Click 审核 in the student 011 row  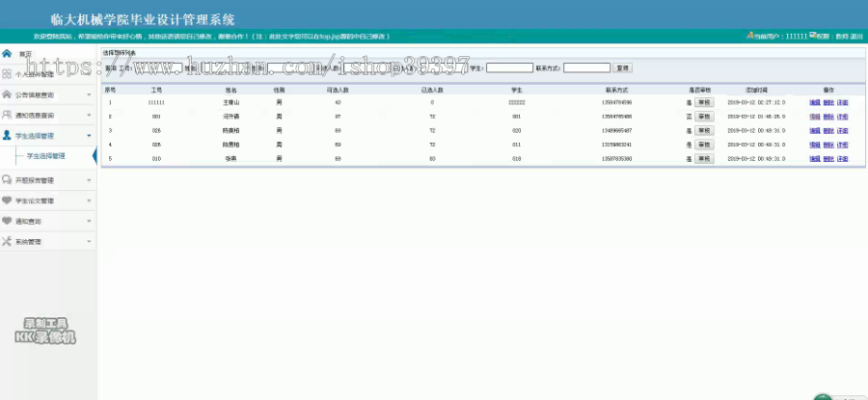click(704, 145)
